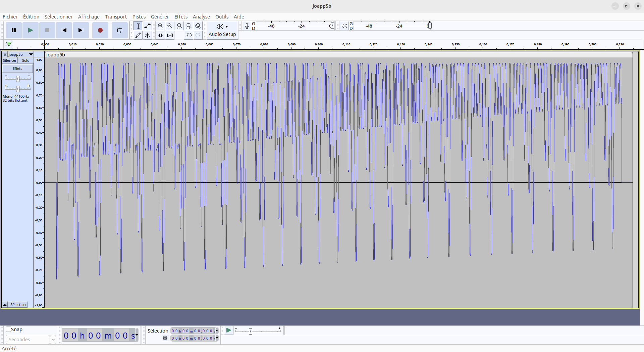This screenshot has height=352, width=644.
Task: Select the Envelope tool
Action: point(147,26)
